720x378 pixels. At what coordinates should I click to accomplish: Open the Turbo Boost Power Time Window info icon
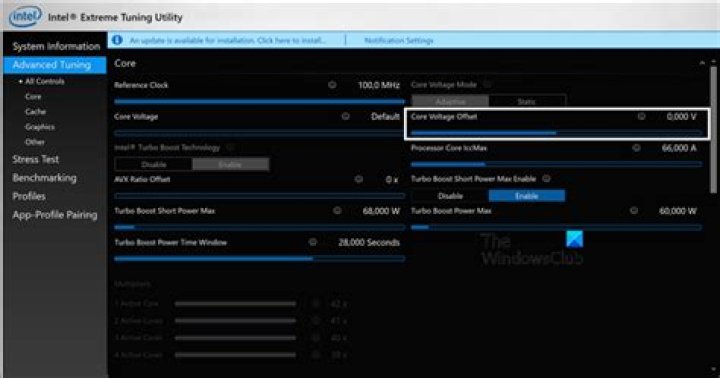click(x=313, y=242)
